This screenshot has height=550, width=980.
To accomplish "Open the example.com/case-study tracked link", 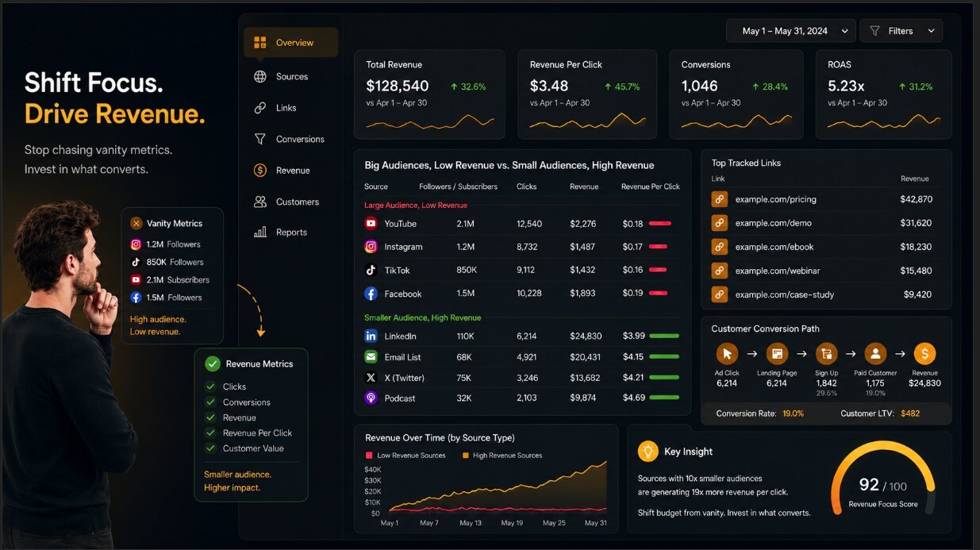I will point(785,294).
